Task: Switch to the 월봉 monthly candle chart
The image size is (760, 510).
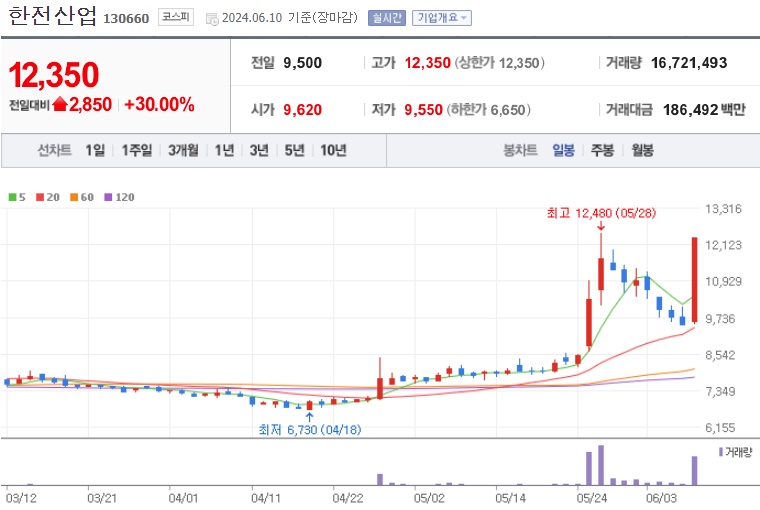Action: (x=642, y=150)
